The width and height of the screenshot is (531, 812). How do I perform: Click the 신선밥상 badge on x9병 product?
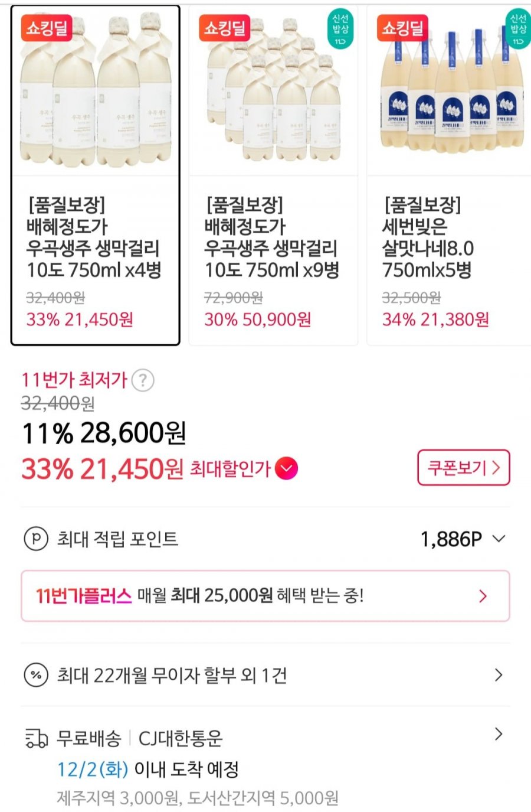pyautogui.click(x=340, y=28)
